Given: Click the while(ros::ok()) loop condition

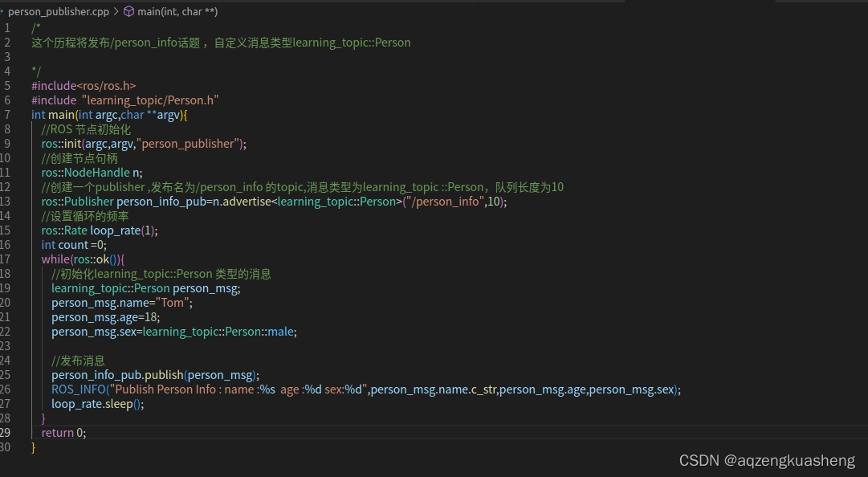Looking at the screenshot, I should (79, 259).
